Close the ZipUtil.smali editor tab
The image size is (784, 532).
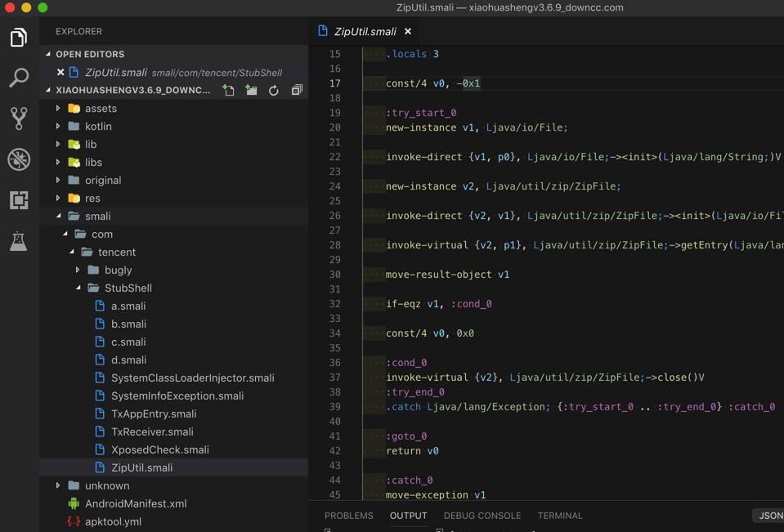pyautogui.click(x=408, y=32)
